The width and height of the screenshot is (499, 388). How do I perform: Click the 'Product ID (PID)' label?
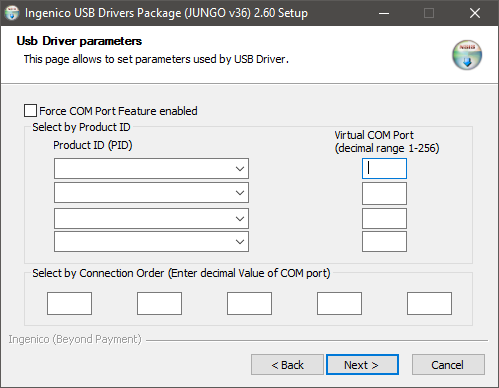pyautogui.click(x=93, y=145)
